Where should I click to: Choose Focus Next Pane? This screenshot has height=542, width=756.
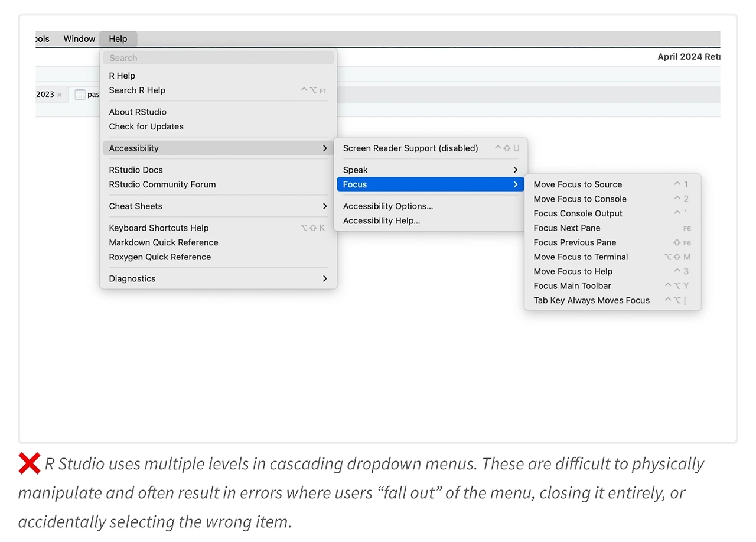click(612, 228)
